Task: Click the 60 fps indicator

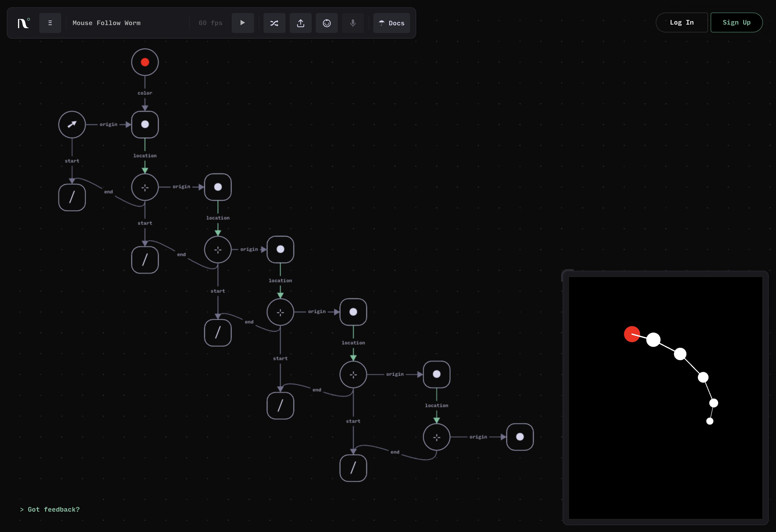Action: click(210, 23)
